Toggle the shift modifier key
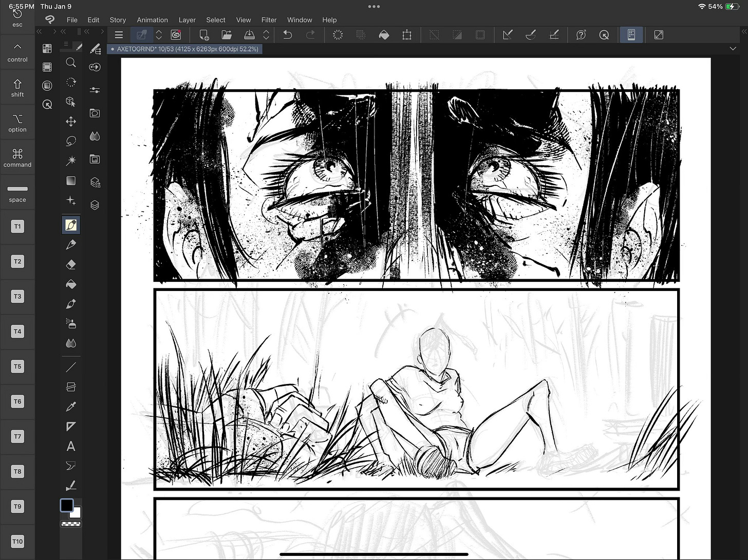 click(x=17, y=88)
